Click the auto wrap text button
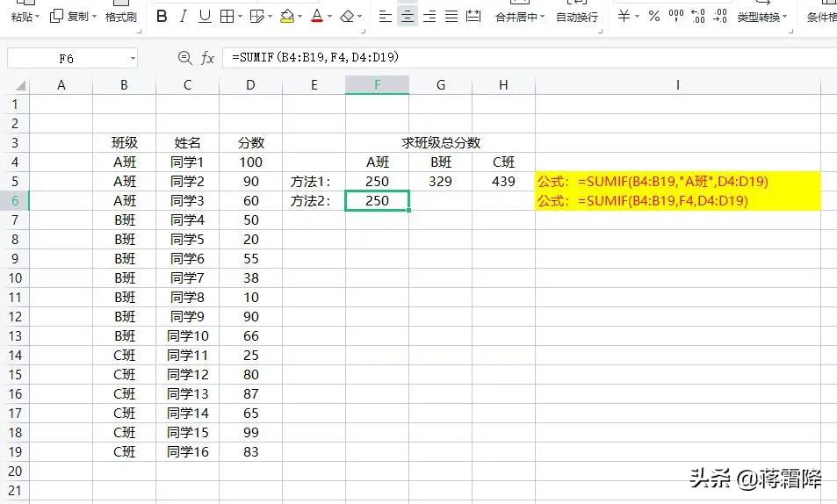Viewport: 837px width, 504px height. [x=577, y=17]
